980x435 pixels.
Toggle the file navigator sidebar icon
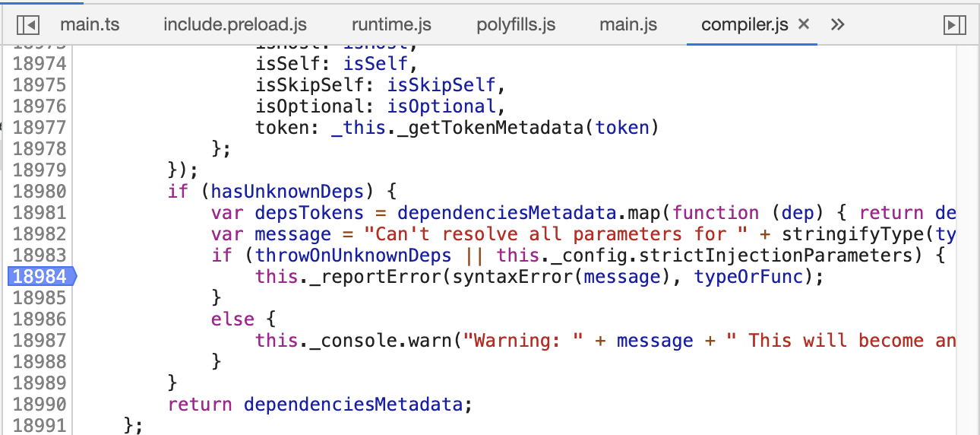point(27,25)
